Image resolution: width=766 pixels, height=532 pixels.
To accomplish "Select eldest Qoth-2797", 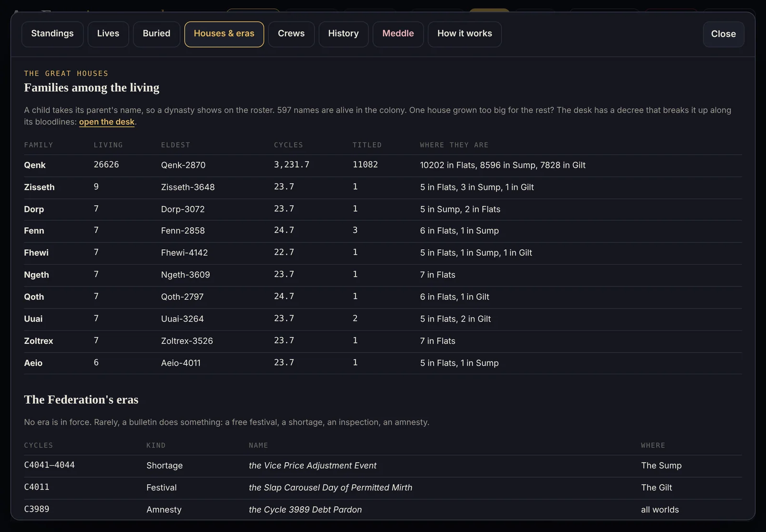I will (182, 297).
